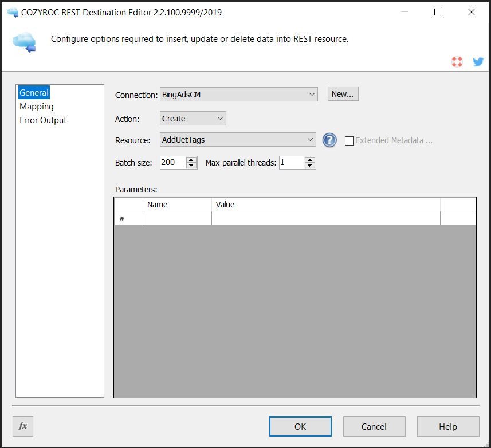Increase Max parallel threads with up arrow

310,160
